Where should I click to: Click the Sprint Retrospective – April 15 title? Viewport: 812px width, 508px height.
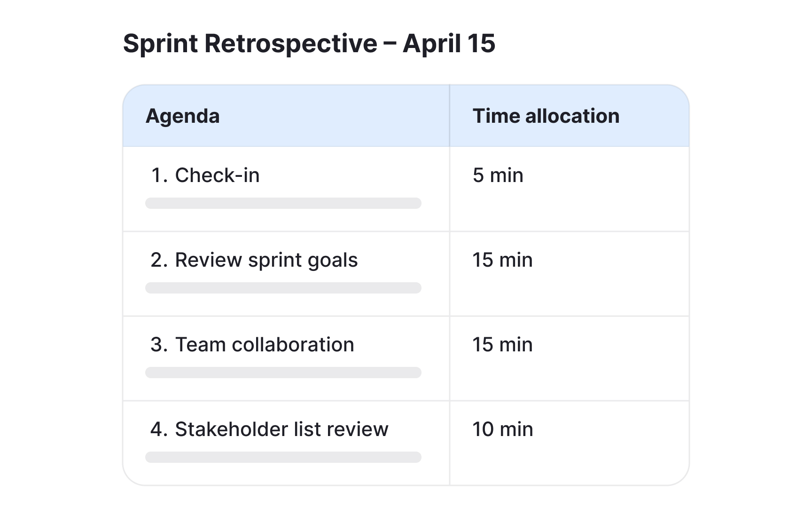click(309, 44)
